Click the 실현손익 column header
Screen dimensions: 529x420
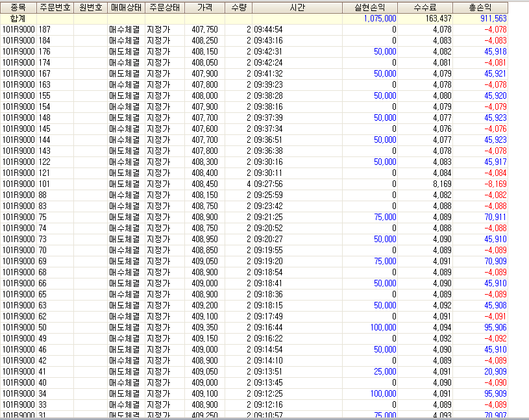(x=370, y=7)
